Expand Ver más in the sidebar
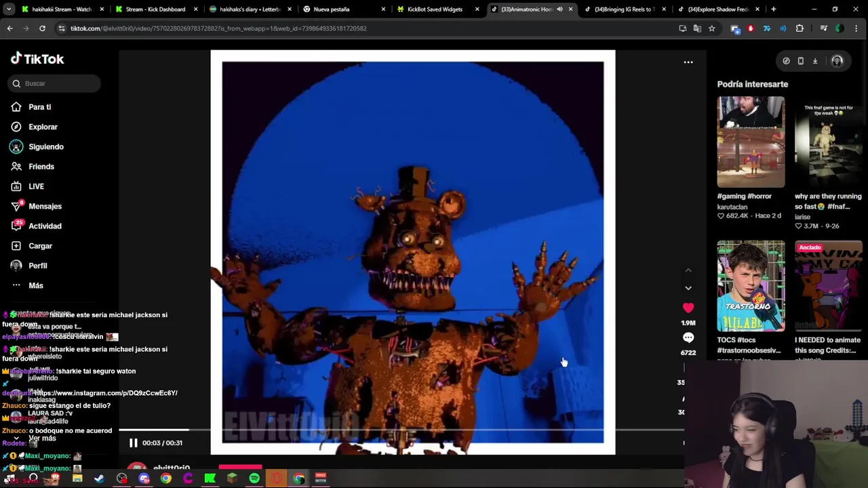The height and width of the screenshot is (488, 868). [42, 439]
